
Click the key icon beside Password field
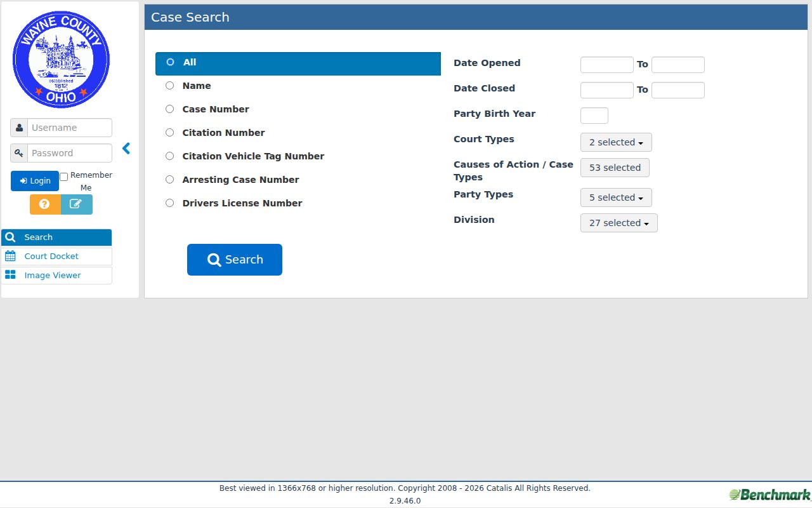tap(19, 153)
